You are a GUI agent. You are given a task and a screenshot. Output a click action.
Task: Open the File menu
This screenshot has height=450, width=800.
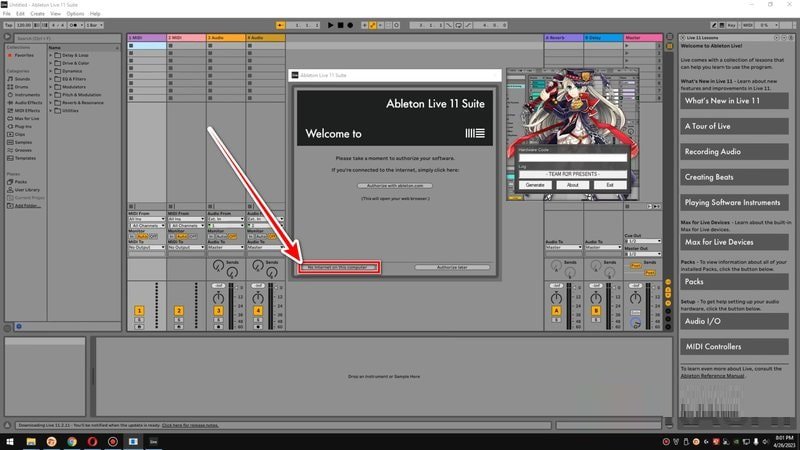point(7,14)
